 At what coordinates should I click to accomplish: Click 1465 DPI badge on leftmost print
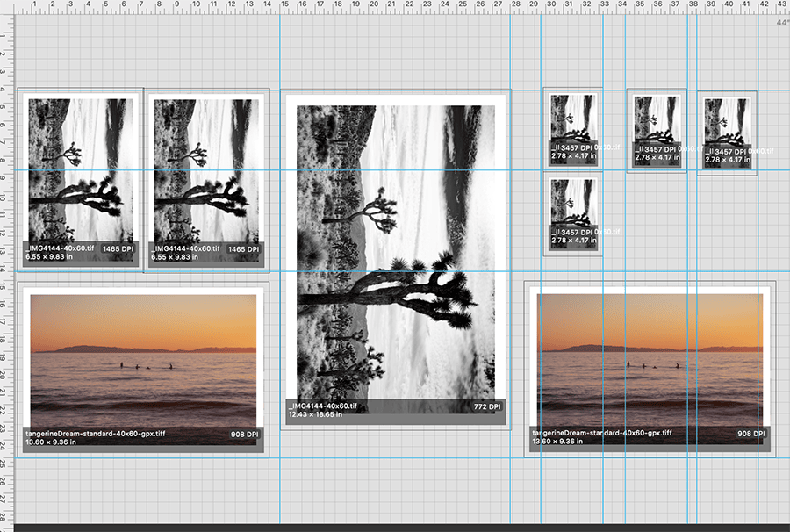pos(118,248)
